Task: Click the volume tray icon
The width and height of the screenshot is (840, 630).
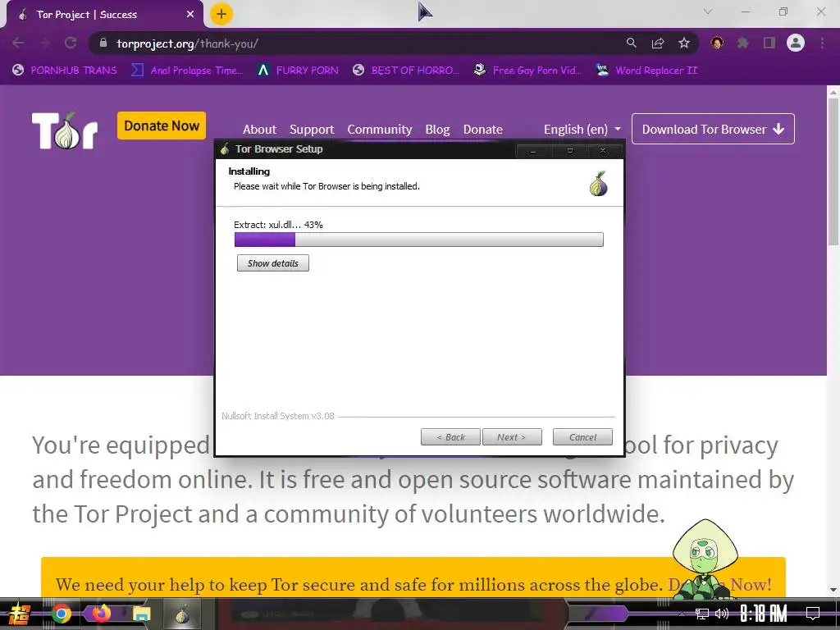Action: 722,614
